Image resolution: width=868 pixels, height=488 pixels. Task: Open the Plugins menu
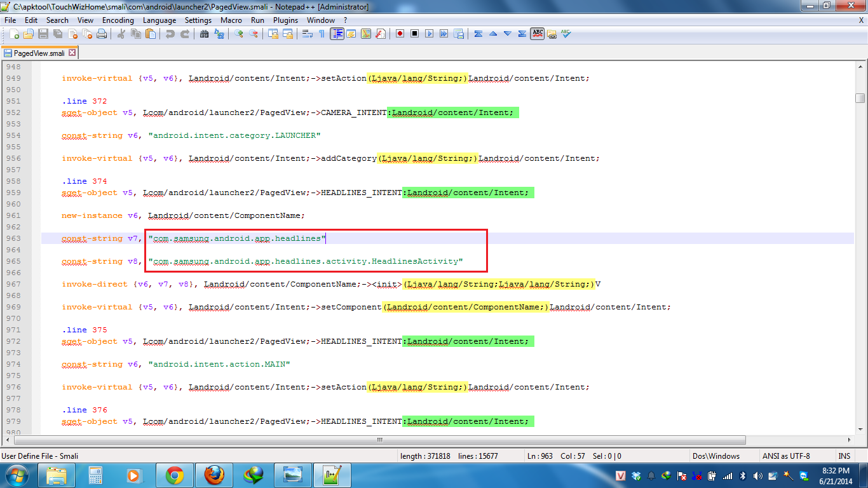[285, 20]
